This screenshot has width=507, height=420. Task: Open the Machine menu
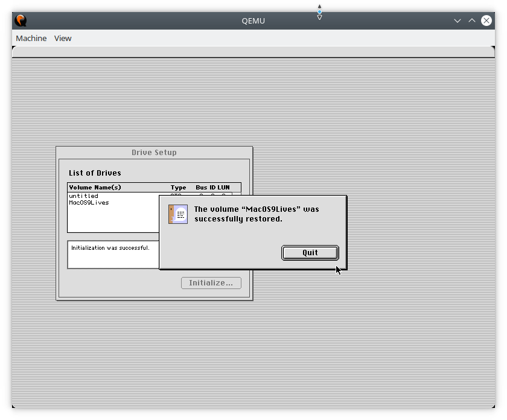tap(31, 38)
